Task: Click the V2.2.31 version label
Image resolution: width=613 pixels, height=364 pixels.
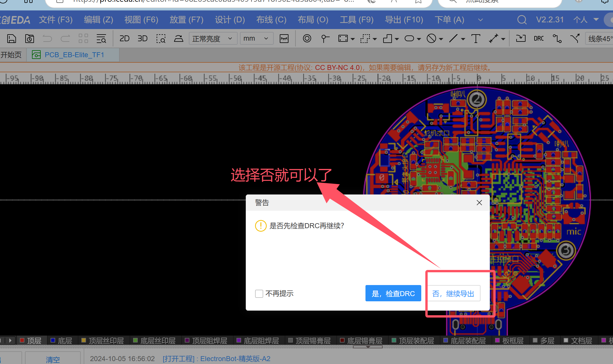Action: coord(550,20)
